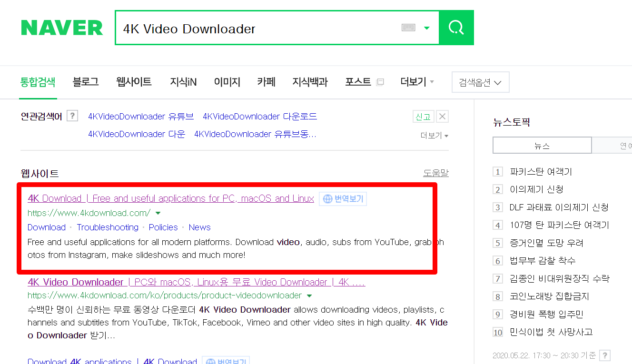Open the Policies sublink

pos(163,227)
